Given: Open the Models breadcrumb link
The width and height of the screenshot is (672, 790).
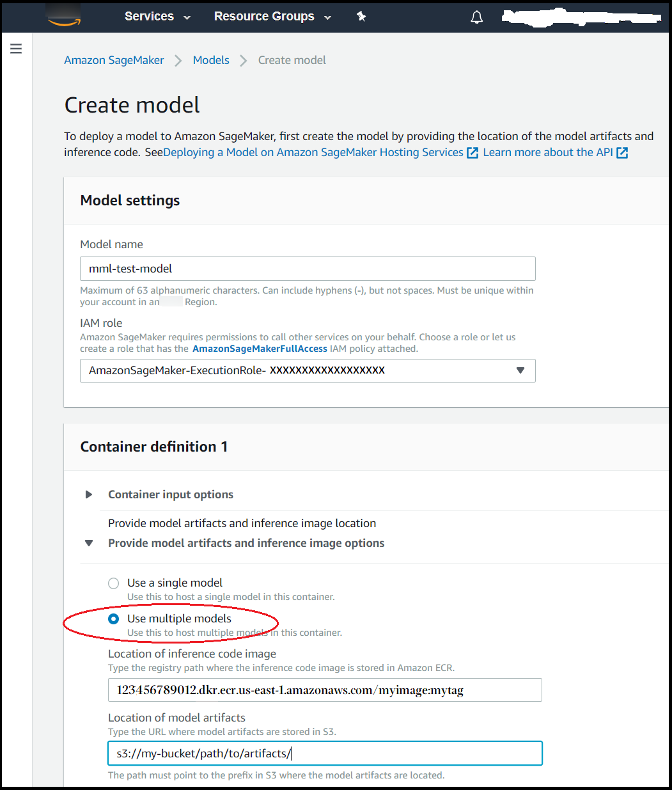Looking at the screenshot, I should click(x=211, y=60).
